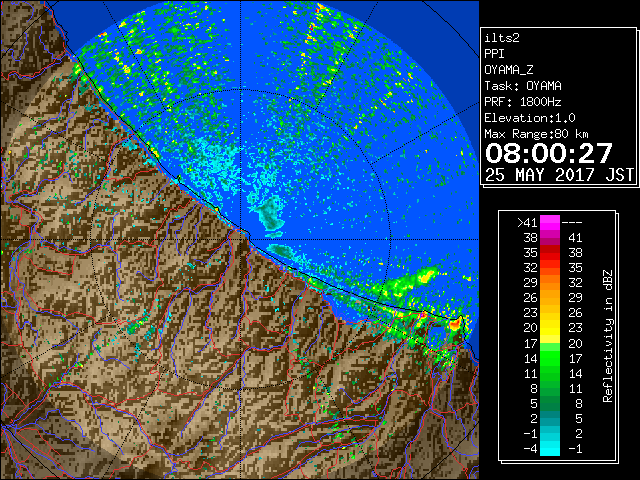Click the 'ilts2' label in info box
The height and width of the screenshot is (480, 640).
click(x=502, y=38)
